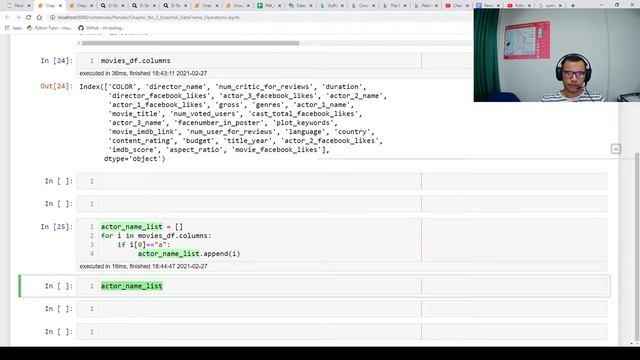Click 'num_voted_users' in the output
Image resolution: width=640 pixels, height=360 pixels.
[x=204, y=113]
